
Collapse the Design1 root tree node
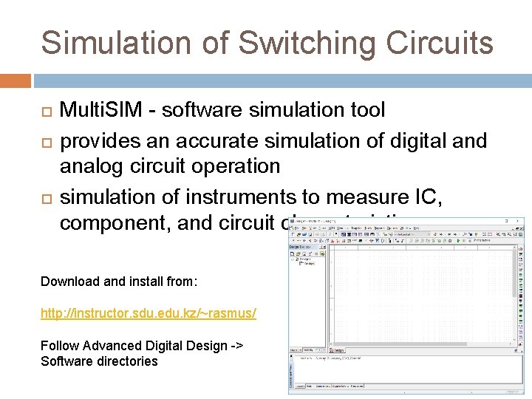coord(293,259)
